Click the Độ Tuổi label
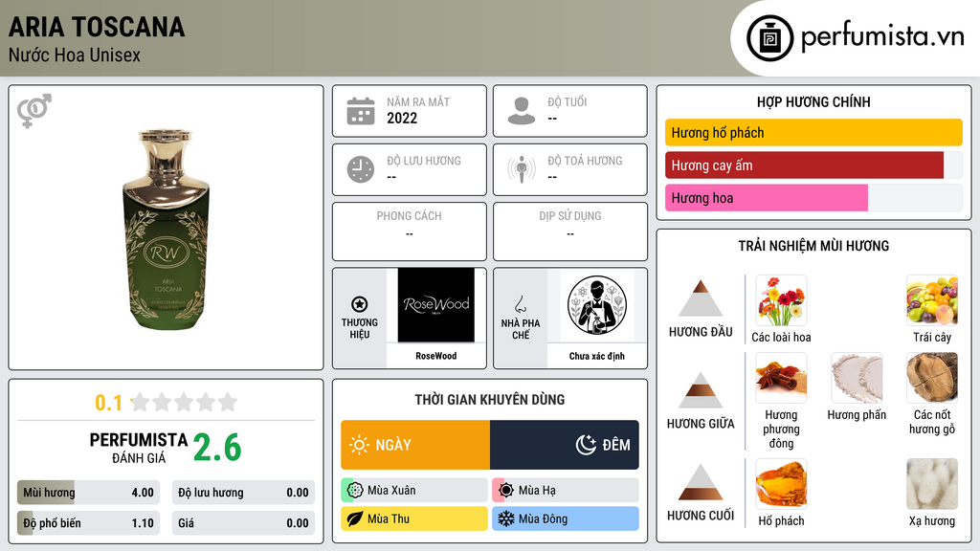This screenshot has height=551, width=980. coord(568,101)
